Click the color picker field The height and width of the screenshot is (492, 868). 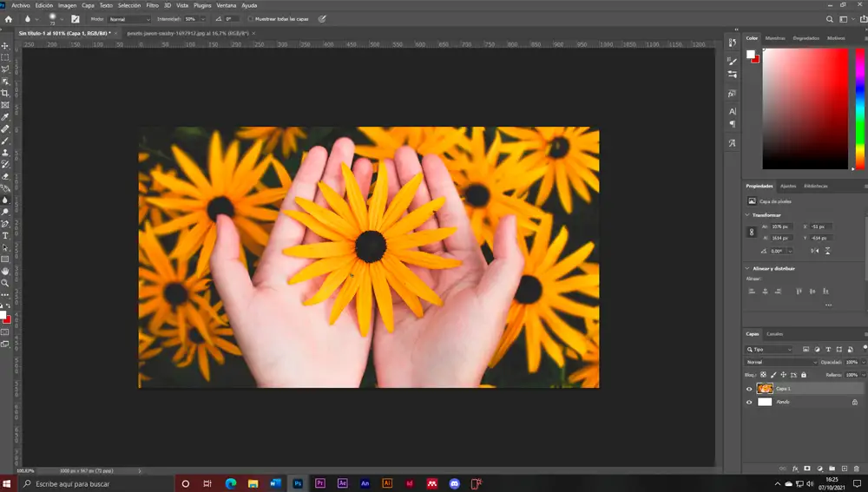pyautogui.click(x=805, y=108)
